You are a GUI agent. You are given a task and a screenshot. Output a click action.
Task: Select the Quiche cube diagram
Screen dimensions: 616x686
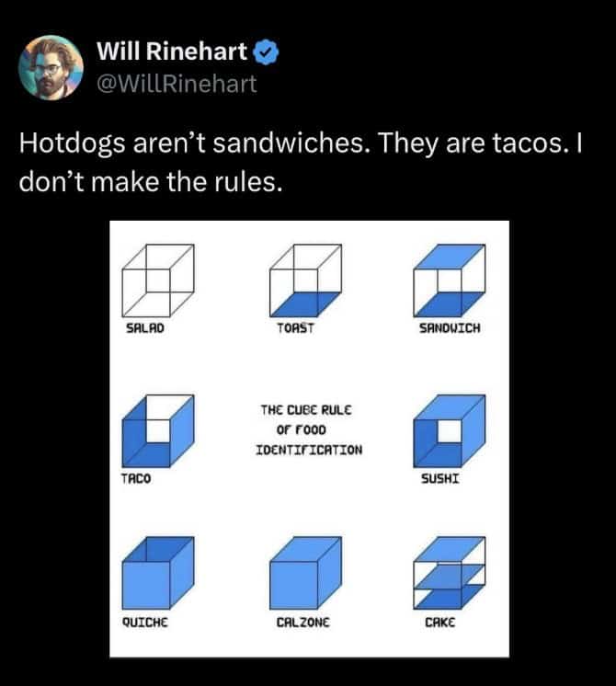[157, 575]
